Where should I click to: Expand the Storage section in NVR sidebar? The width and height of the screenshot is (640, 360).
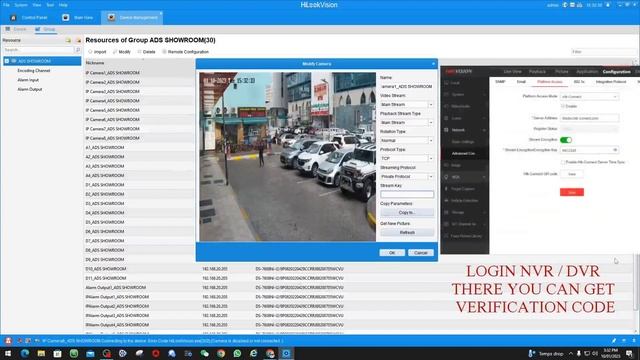click(x=464, y=212)
